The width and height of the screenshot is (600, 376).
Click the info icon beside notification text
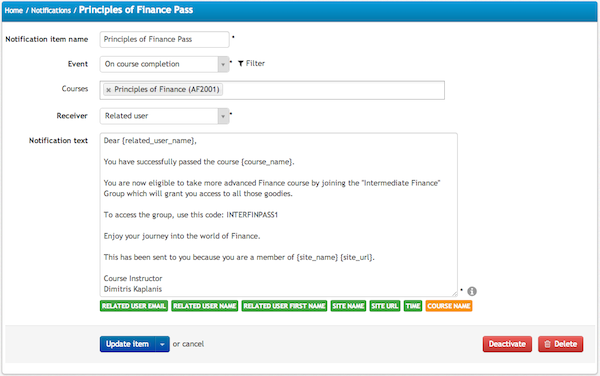(472, 291)
